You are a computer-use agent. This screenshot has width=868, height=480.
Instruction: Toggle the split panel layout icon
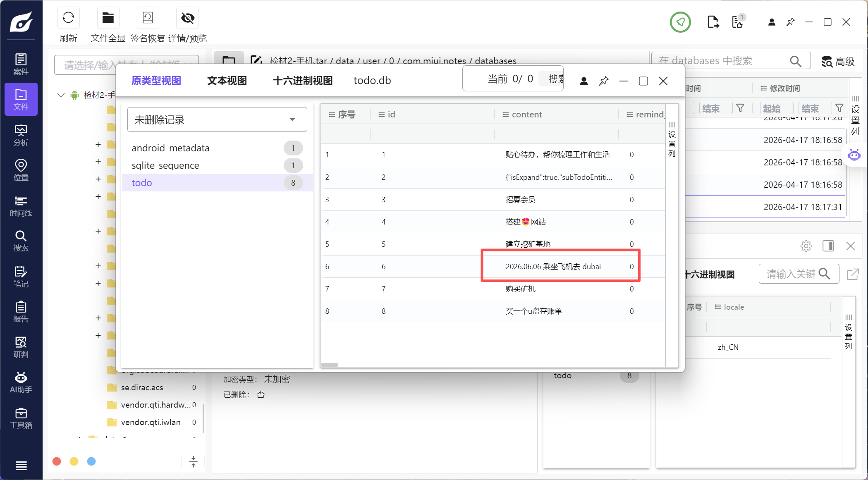[828, 246]
